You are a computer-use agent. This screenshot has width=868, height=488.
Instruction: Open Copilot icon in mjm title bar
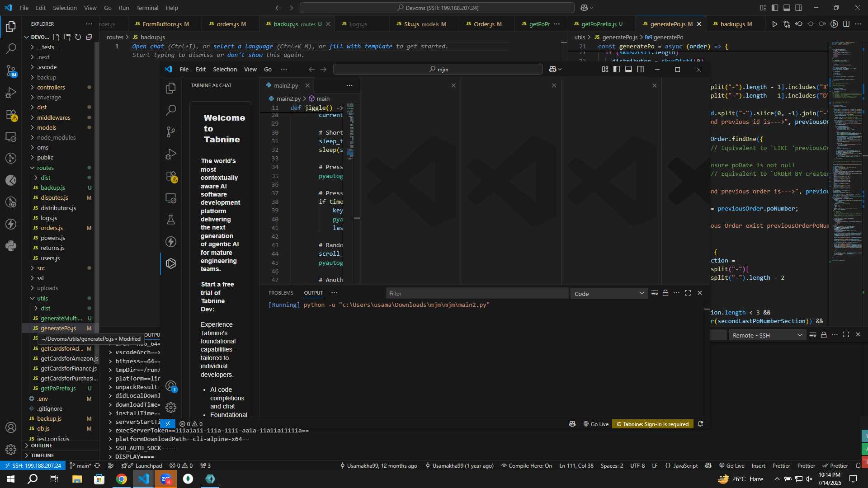tap(552, 69)
